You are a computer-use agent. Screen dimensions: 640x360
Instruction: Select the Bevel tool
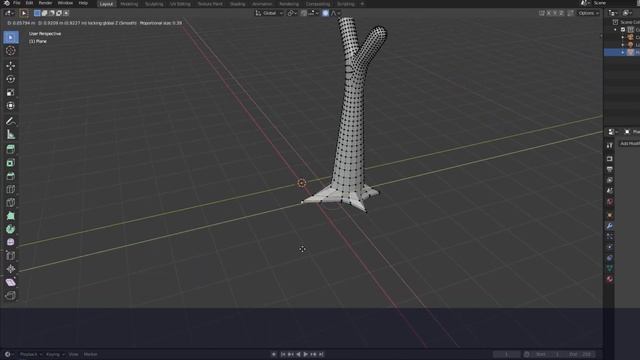(x=11, y=189)
